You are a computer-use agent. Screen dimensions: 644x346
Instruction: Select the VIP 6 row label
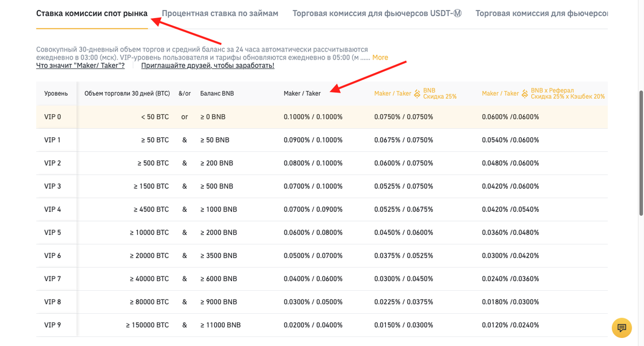click(53, 256)
